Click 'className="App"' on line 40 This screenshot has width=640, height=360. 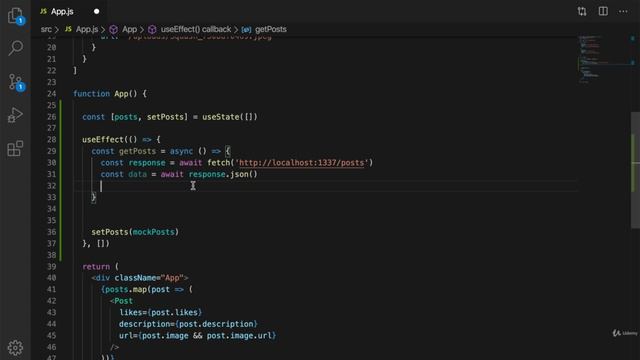coord(149,278)
